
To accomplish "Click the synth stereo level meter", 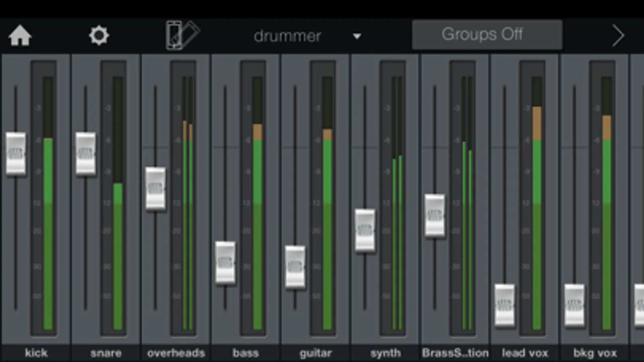I will pyautogui.click(x=397, y=203).
